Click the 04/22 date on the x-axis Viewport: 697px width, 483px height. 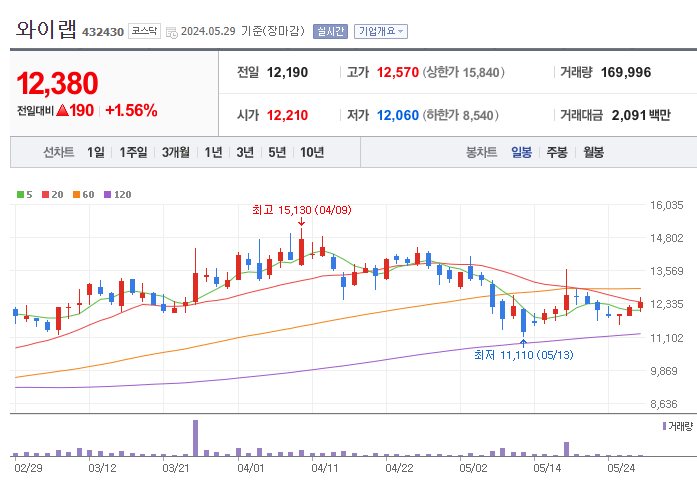click(399, 468)
